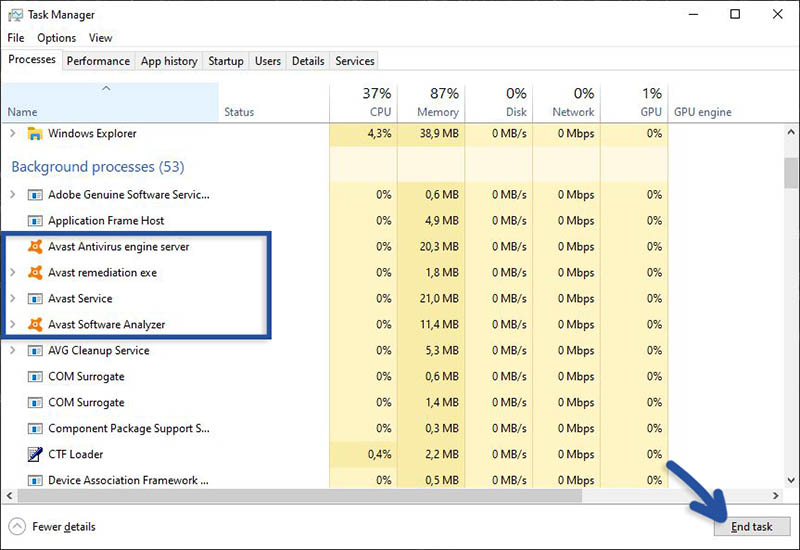The image size is (800, 550).
Task: Open the Options menu
Action: 57,38
